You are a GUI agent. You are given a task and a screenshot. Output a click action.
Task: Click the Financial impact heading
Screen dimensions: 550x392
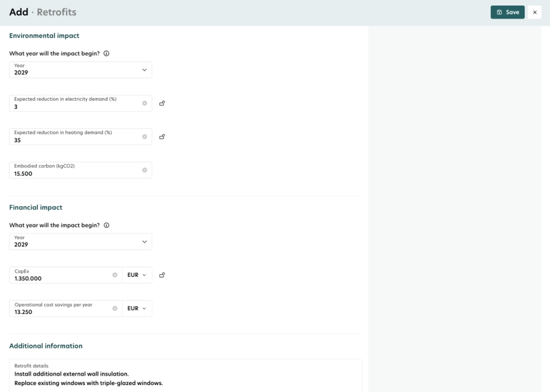(x=36, y=208)
